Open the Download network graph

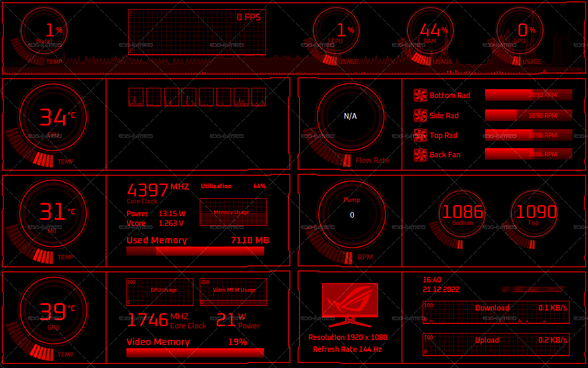[x=496, y=310]
